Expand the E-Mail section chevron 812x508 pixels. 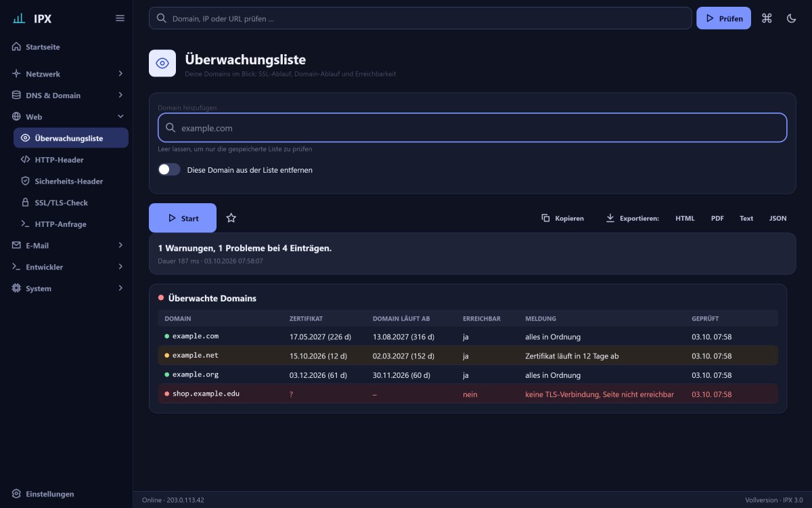coord(120,245)
